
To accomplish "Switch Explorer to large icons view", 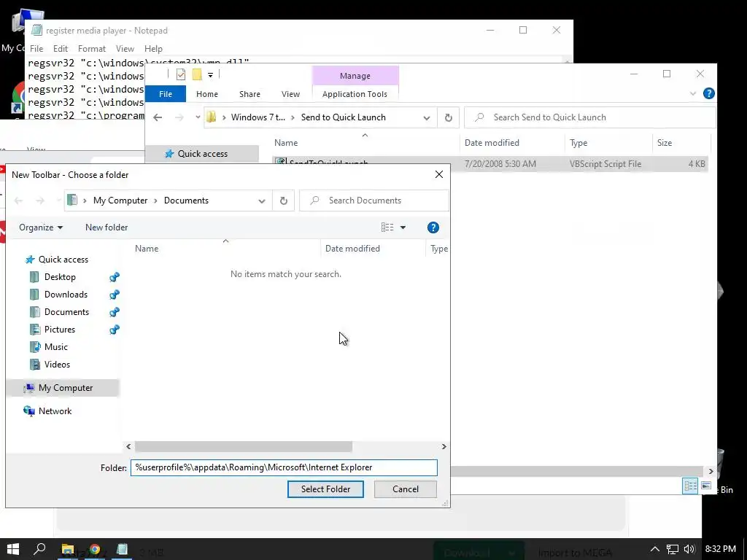I will (x=706, y=486).
